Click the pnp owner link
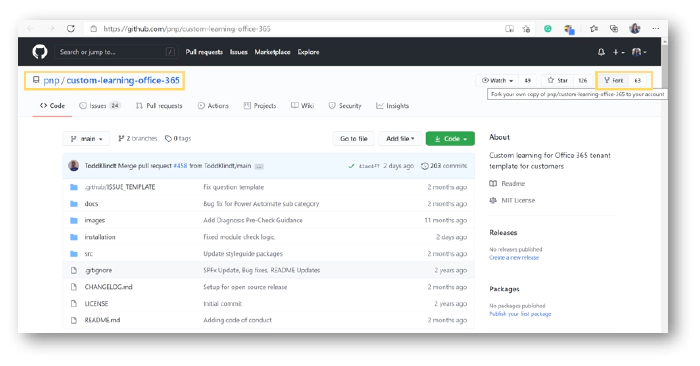Screen dimensions: 700x366 tap(51, 80)
